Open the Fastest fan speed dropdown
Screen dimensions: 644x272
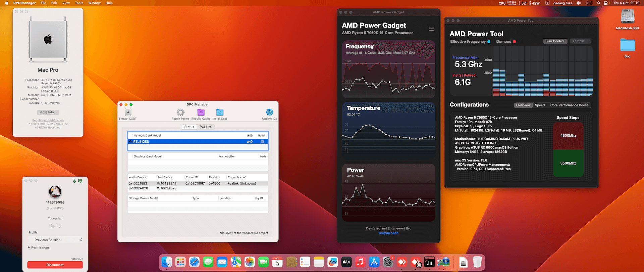580,41
